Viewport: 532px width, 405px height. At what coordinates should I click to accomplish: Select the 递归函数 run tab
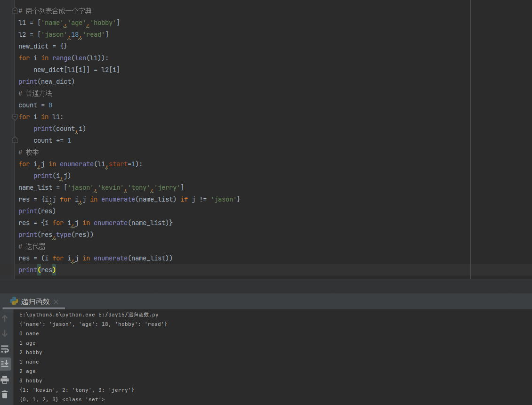tap(35, 301)
